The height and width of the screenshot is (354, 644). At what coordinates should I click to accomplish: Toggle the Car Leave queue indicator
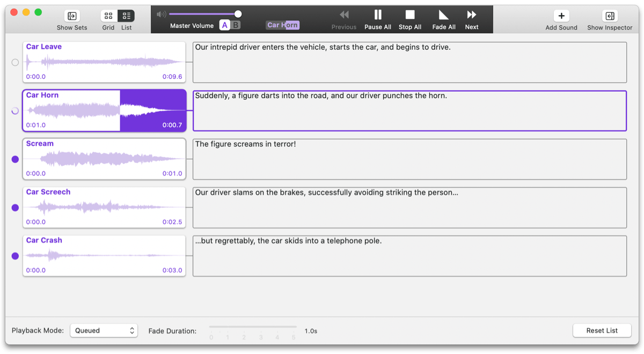15,62
